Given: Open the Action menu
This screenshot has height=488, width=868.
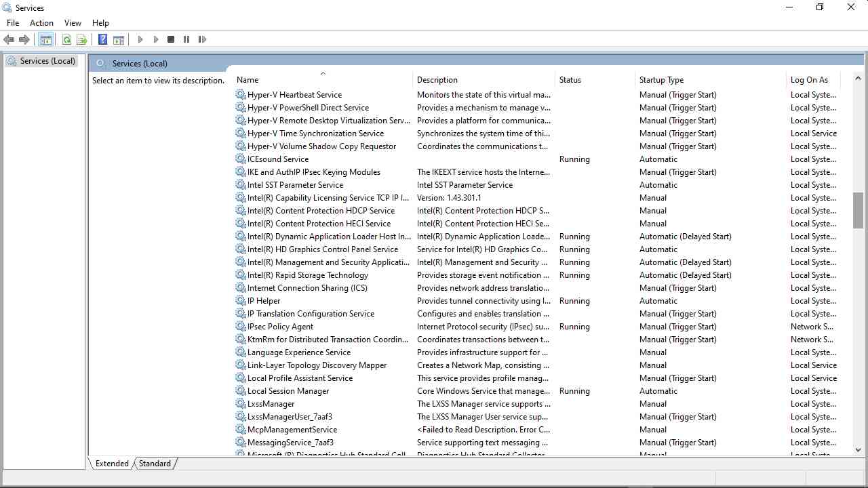Looking at the screenshot, I should click(x=41, y=23).
